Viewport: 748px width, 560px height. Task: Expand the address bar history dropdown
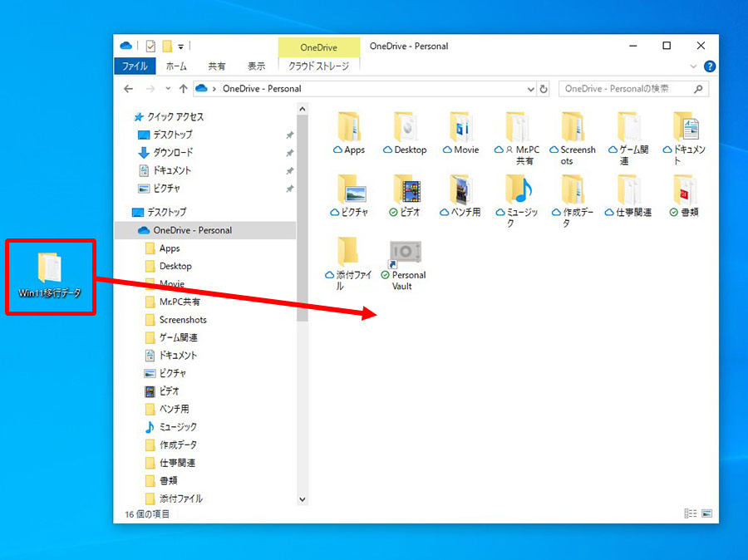coord(530,89)
